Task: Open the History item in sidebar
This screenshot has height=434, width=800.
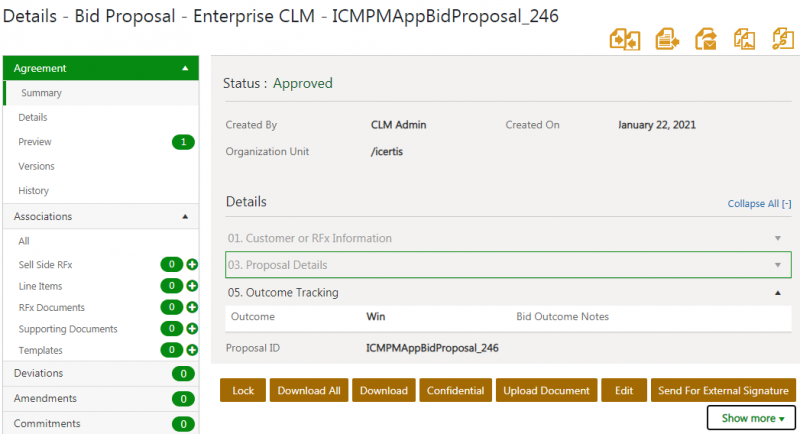Action: tap(33, 191)
